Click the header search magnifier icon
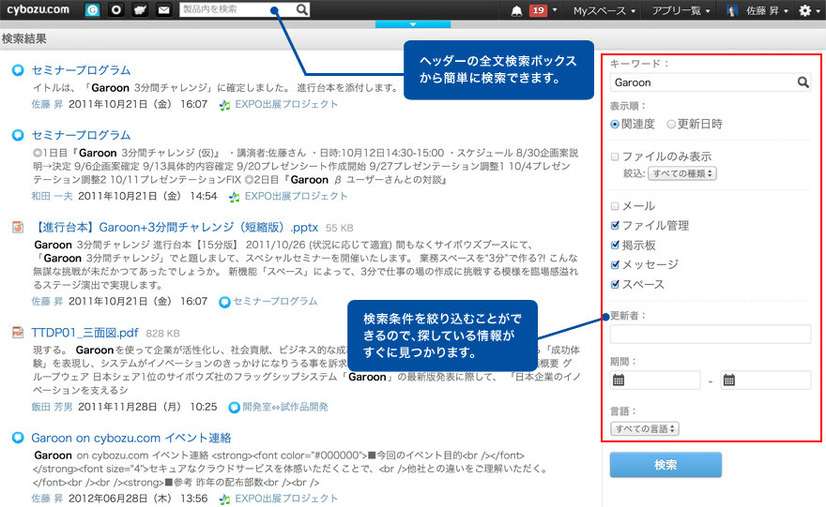 (x=302, y=9)
